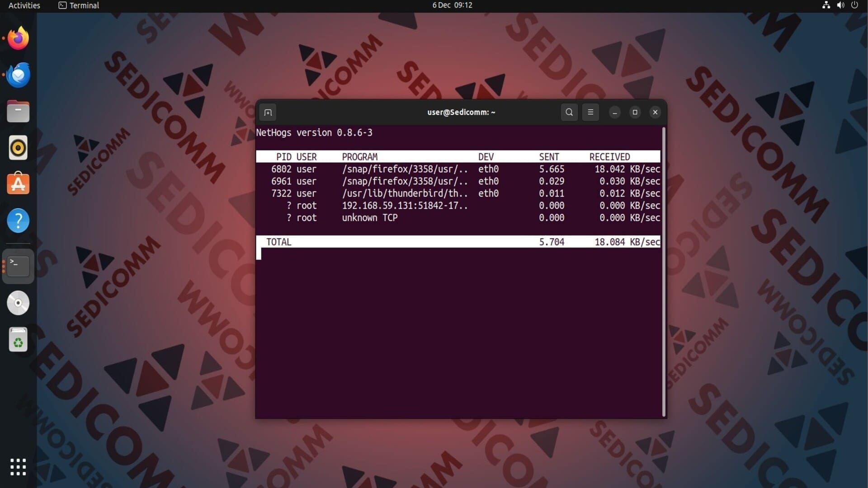Open the Terminal app menu in top bar
Screen dimensions: 868x488
tap(79, 5)
